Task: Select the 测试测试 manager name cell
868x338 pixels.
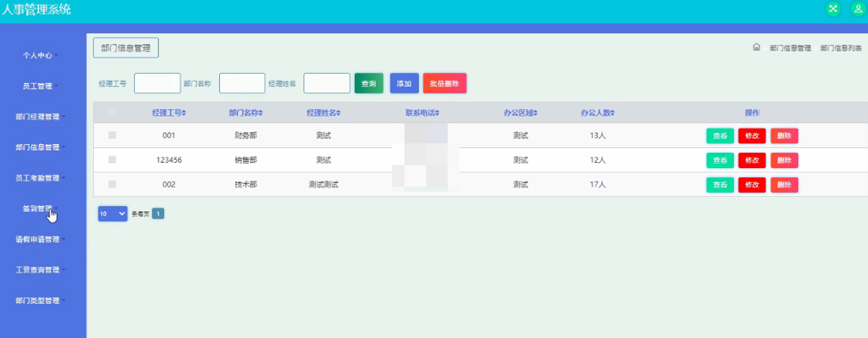Action: point(323,184)
